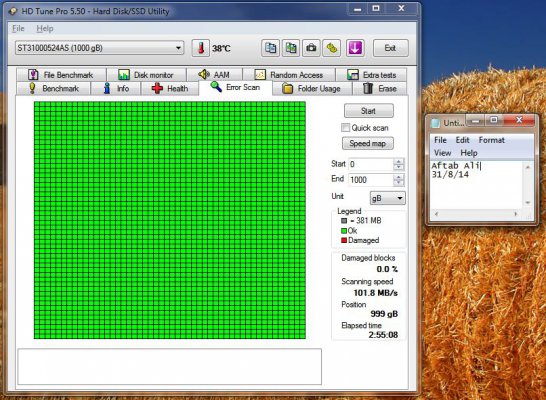This screenshot has height=400, width=546.
Task: Open the drive selection ST31000524AS dropdown
Action: pos(100,48)
